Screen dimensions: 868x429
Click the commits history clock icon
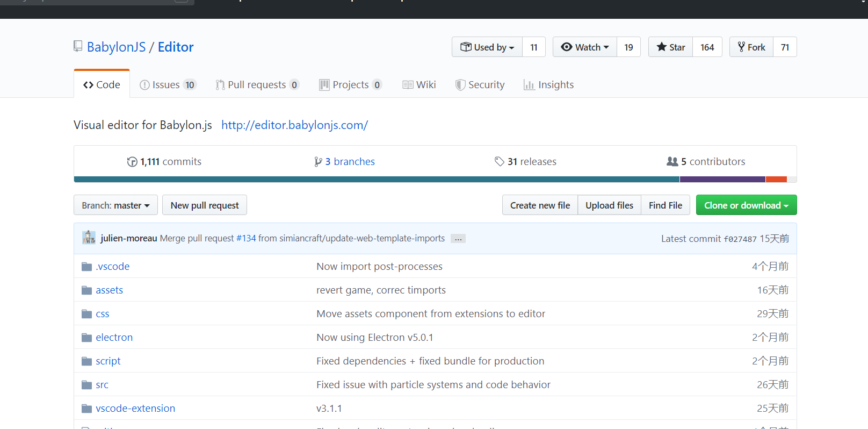tap(132, 162)
